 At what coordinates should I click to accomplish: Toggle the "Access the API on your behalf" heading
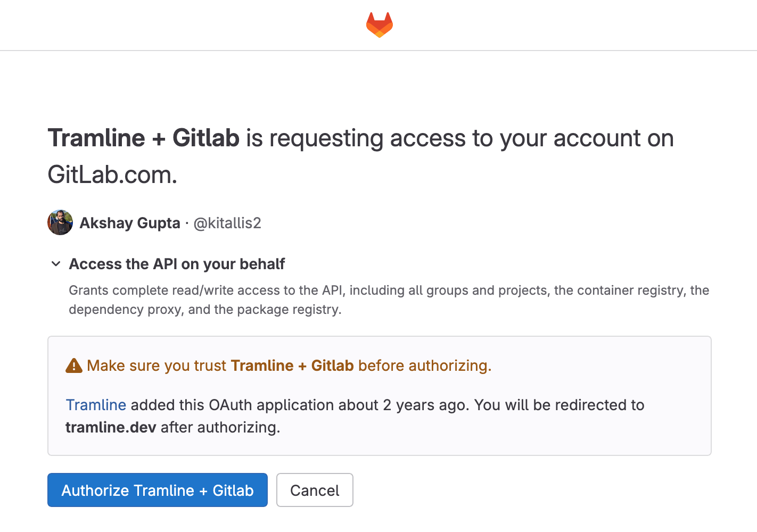[x=177, y=264]
